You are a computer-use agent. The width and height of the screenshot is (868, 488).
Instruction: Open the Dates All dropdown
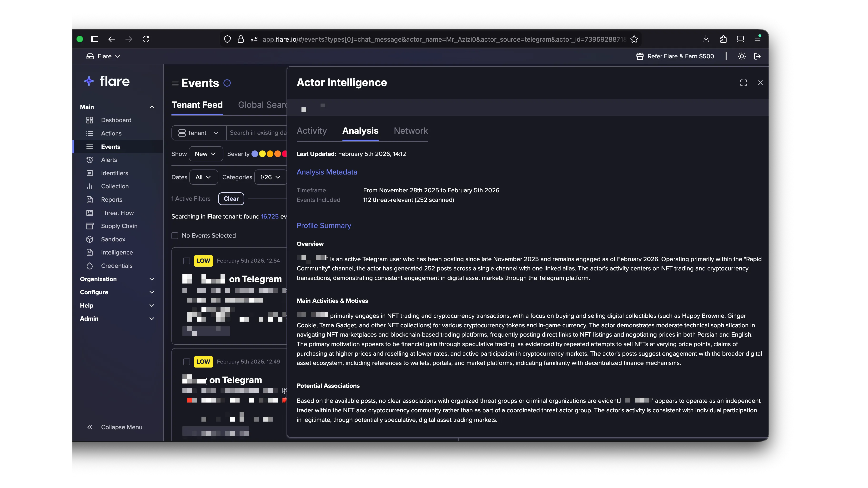point(204,177)
